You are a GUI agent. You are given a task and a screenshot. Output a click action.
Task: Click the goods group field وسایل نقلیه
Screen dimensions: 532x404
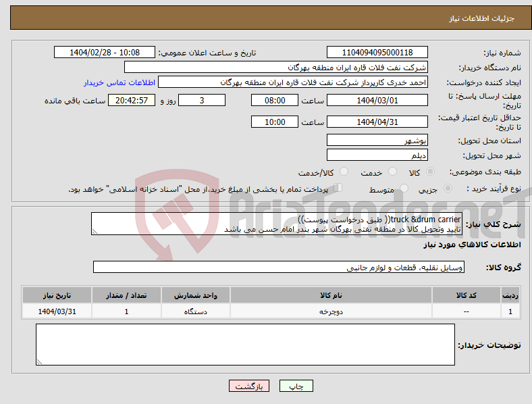(279, 267)
